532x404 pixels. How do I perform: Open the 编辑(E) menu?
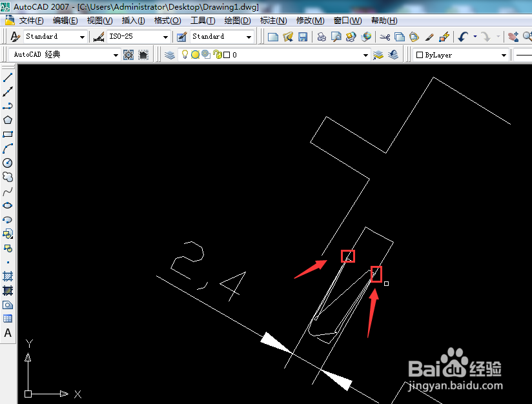point(65,21)
